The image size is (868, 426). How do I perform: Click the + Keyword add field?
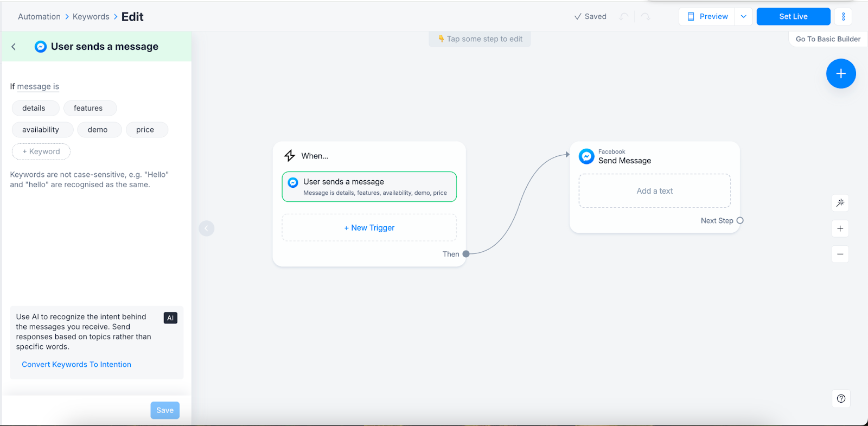[x=41, y=151]
